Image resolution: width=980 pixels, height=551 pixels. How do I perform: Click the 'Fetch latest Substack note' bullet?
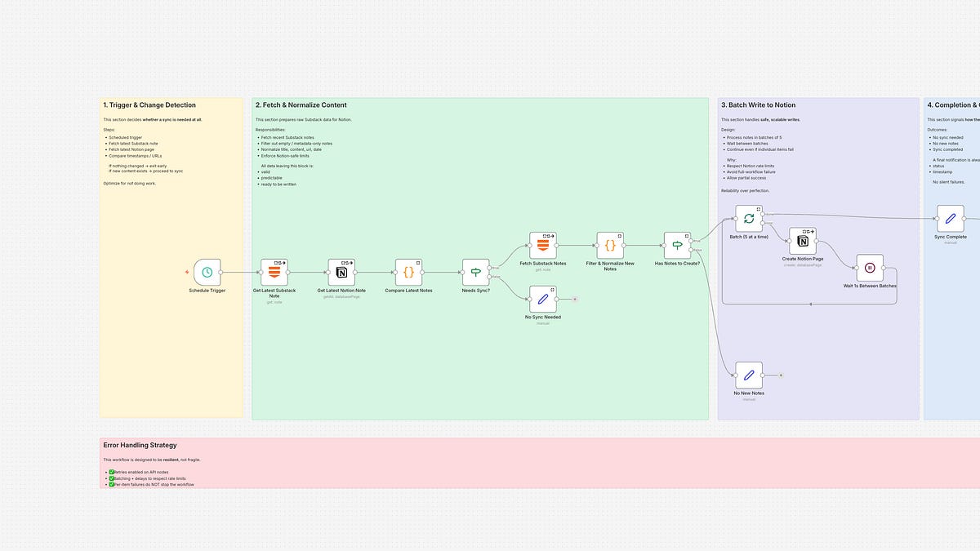133,144
